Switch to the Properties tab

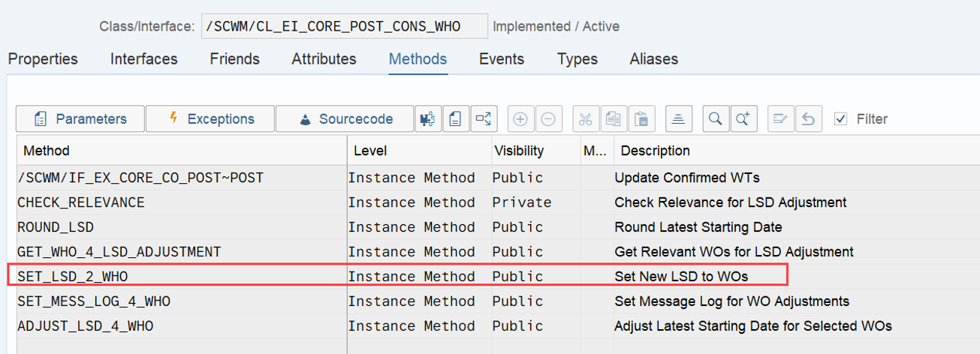(43, 58)
